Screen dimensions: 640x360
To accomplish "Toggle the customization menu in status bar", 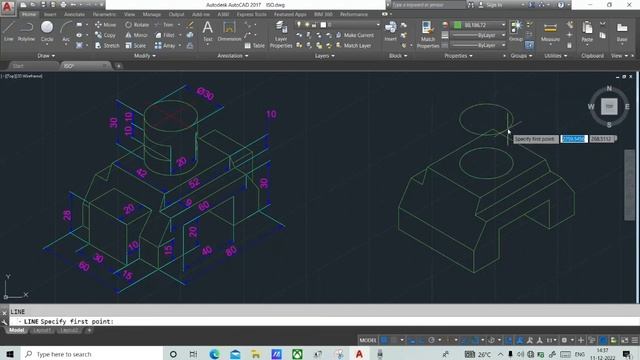I will pyautogui.click(x=635, y=340).
